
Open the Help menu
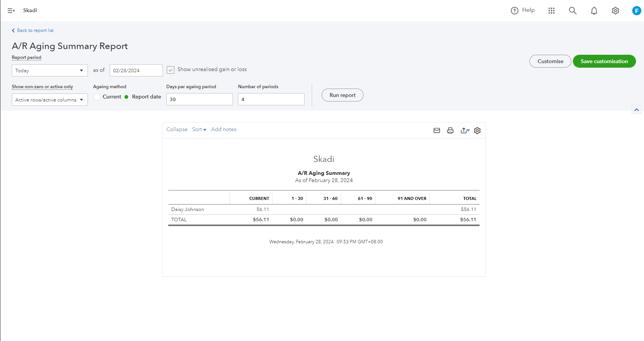pos(523,10)
